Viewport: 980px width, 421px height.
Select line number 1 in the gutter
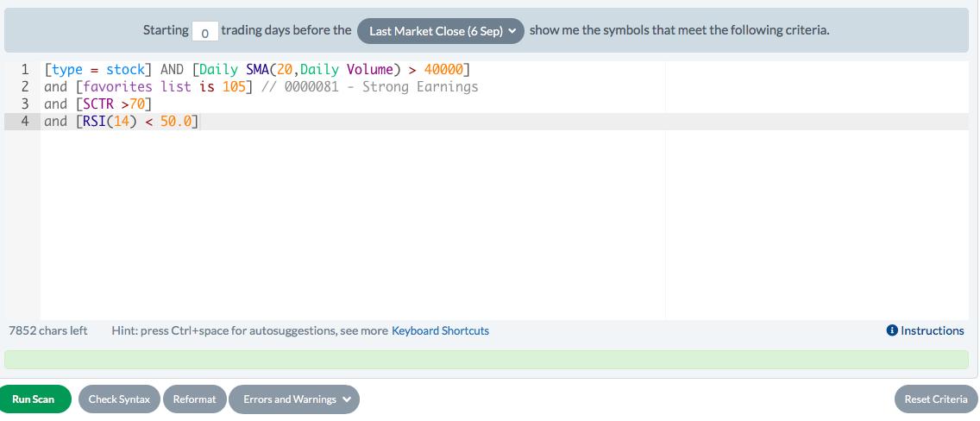click(x=25, y=69)
